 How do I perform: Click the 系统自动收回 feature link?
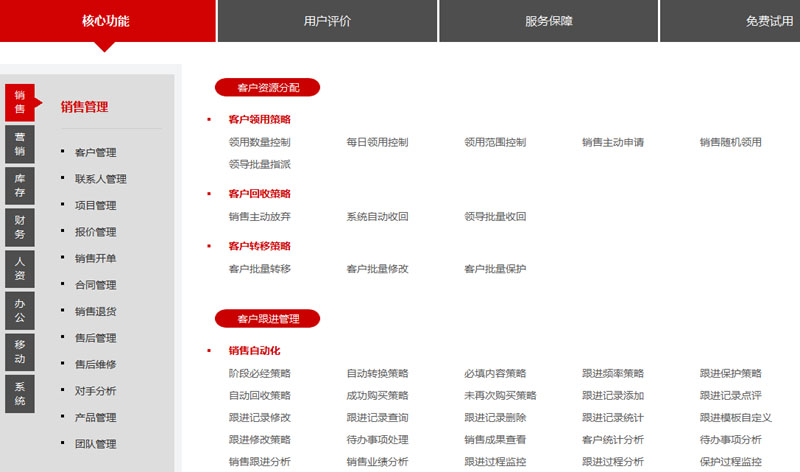click(377, 216)
